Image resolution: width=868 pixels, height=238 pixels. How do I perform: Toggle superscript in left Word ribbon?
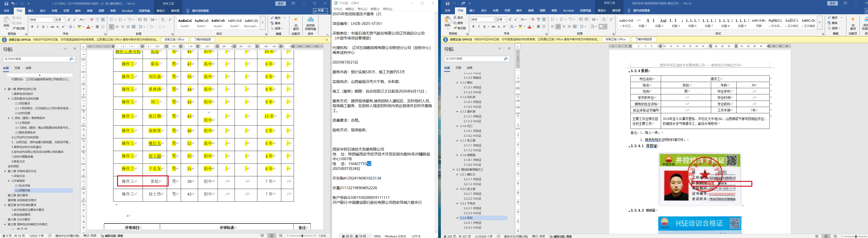click(63, 27)
